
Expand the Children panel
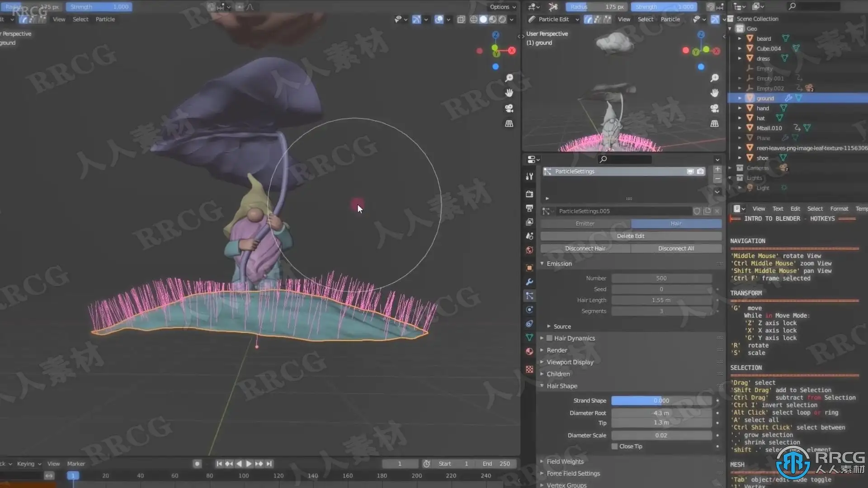[x=558, y=374]
